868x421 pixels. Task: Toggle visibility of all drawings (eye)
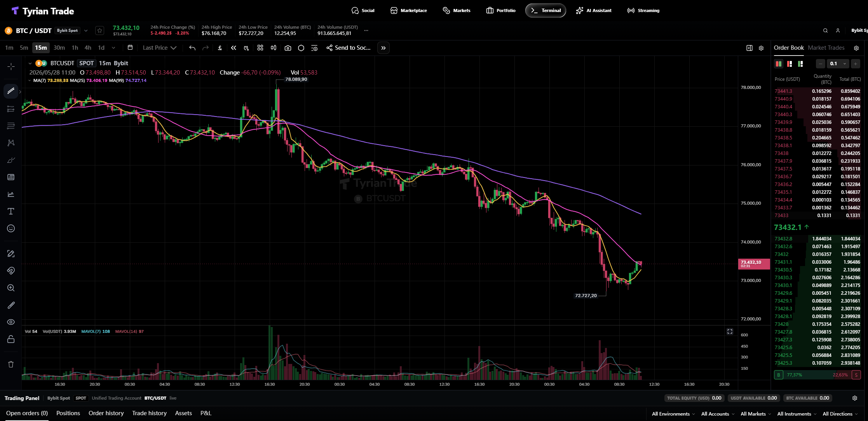coord(11,322)
